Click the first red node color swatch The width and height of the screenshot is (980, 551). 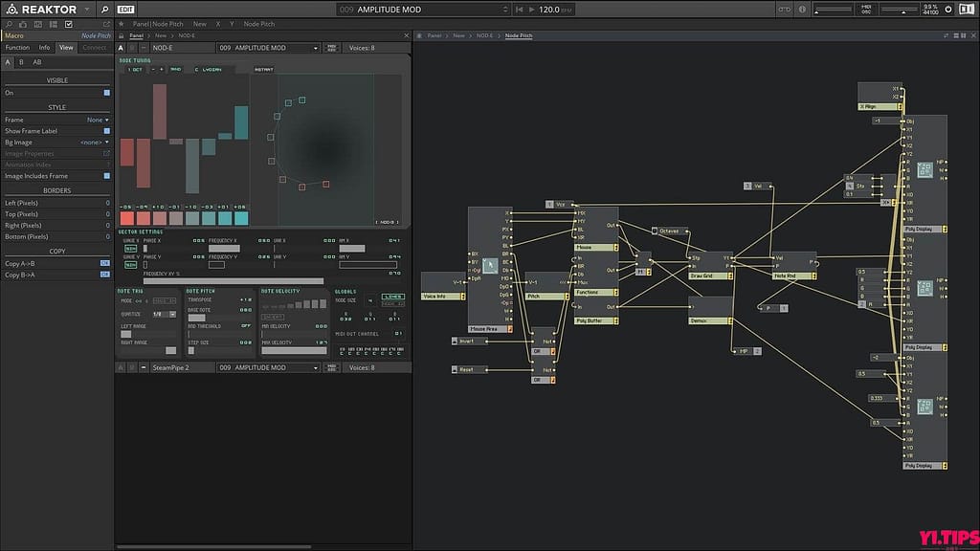pos(126,218)
